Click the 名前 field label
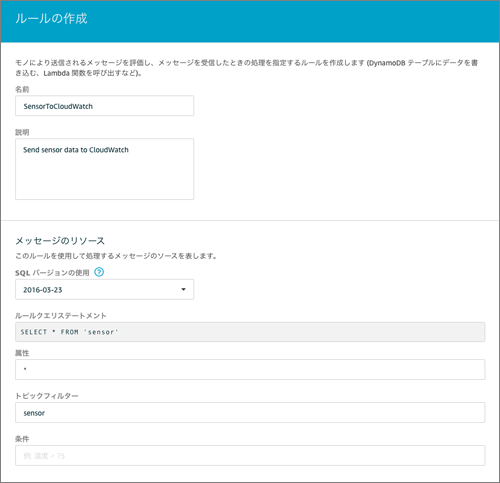 point(22,89)
